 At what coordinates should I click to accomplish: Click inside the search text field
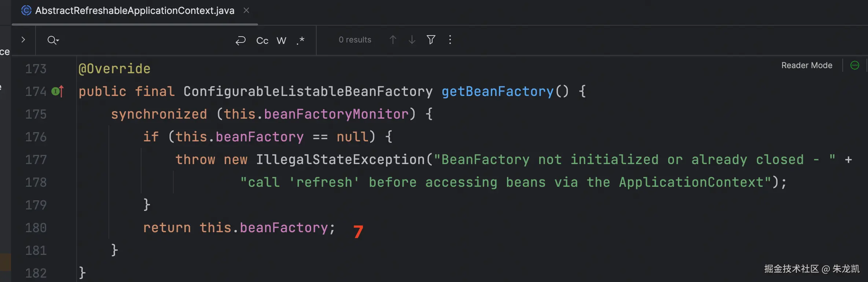[x=147, y=40]
